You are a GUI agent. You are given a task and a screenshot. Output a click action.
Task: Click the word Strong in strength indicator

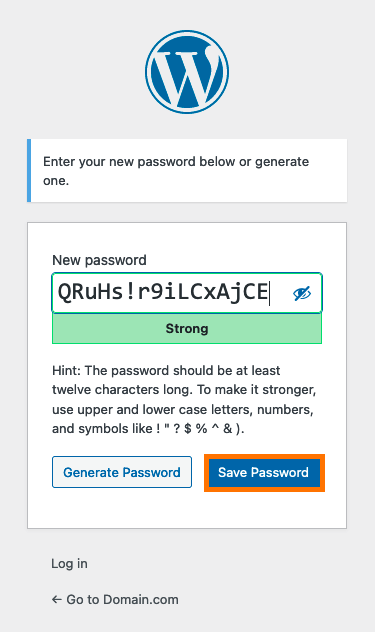187,328
